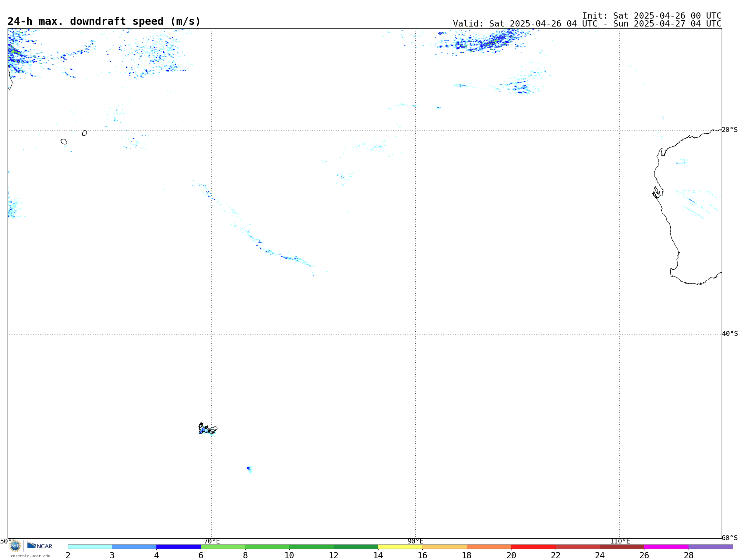Pick the green 8–10 m/s colorbar swatch
Screen dimensions: 744x560
(267, 547)
